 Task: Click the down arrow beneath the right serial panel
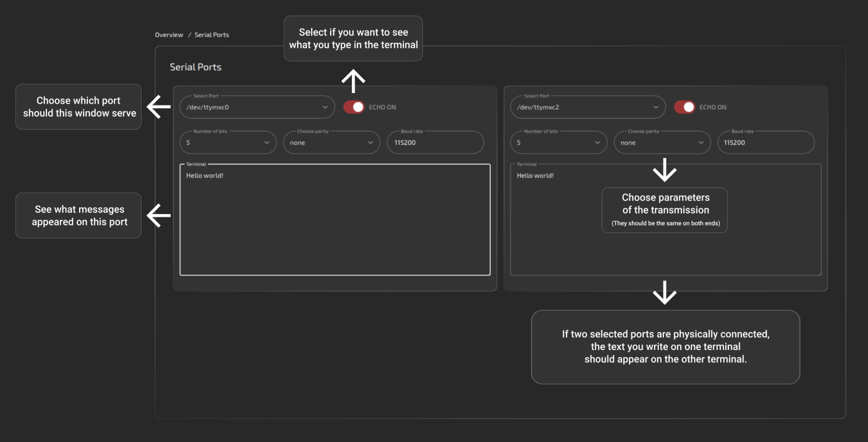tap(664, 292)
